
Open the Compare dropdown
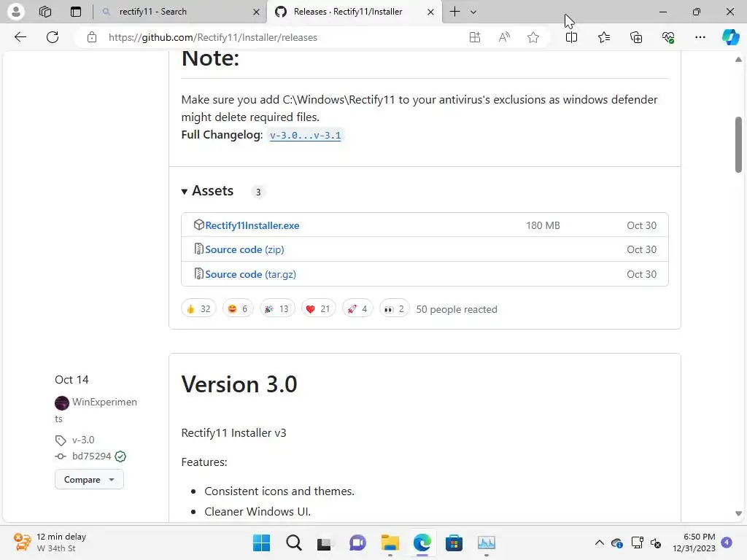89,480
